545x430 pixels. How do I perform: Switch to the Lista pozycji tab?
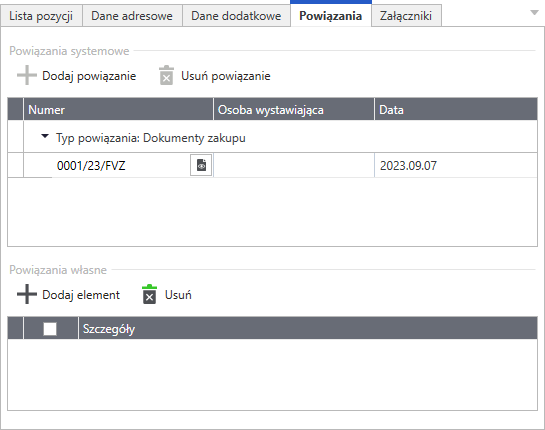click(x=41, y=16)
